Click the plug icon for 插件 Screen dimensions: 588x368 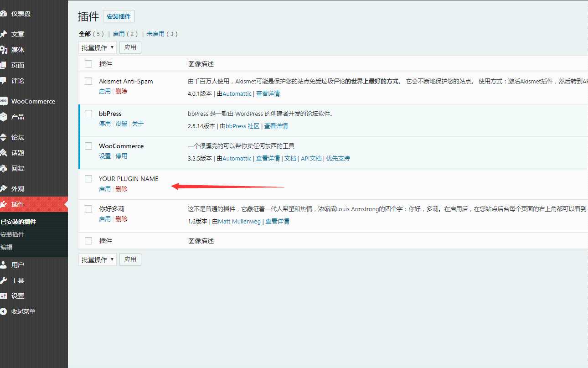point(3,204)
